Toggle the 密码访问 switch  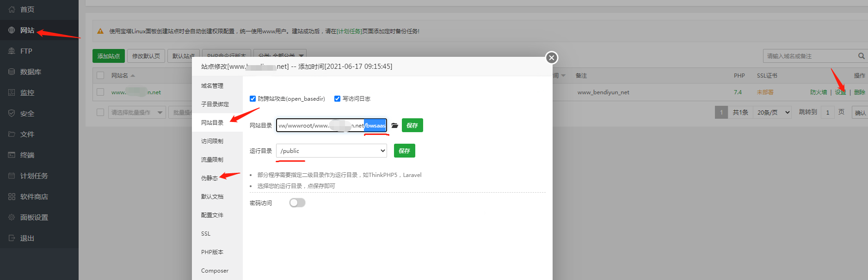tap(297, 203)
